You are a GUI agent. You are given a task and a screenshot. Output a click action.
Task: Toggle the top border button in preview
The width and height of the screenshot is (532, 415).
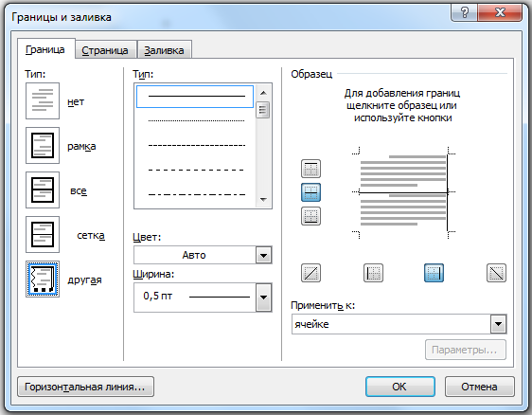[310, 169]
